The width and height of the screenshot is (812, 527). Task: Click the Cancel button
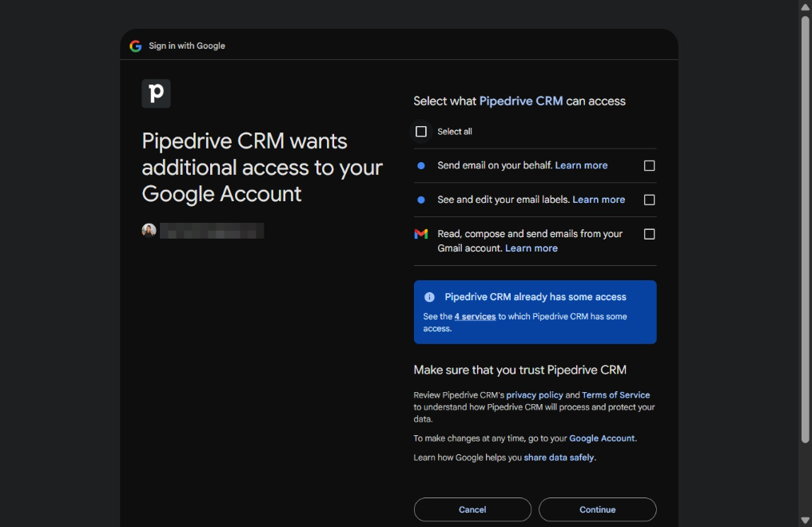[x=472, y=509]
